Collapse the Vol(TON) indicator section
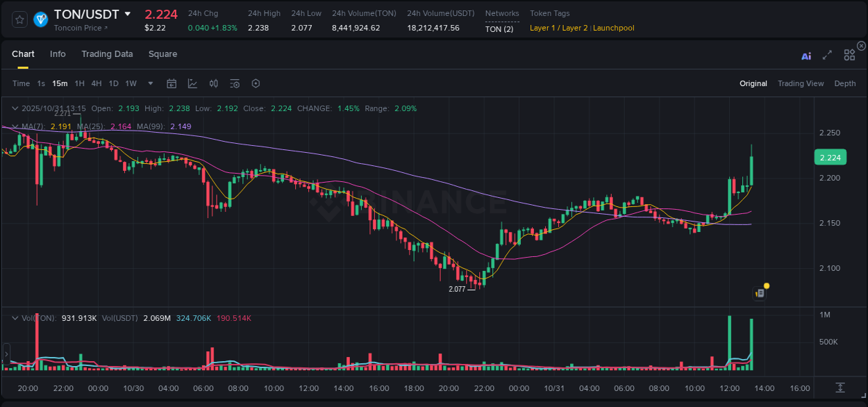This screenshot has height=407, width=868. tap(15, 317)
